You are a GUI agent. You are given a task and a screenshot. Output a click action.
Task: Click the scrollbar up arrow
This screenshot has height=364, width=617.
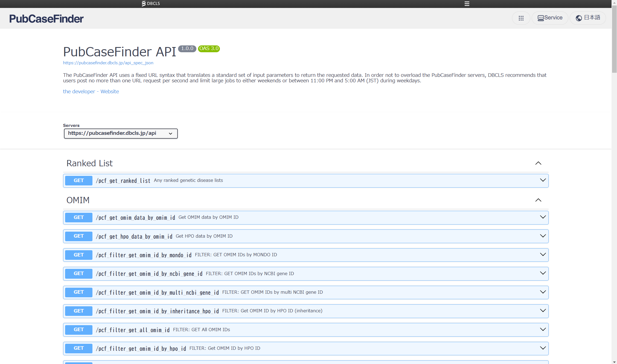pos(614,2)
